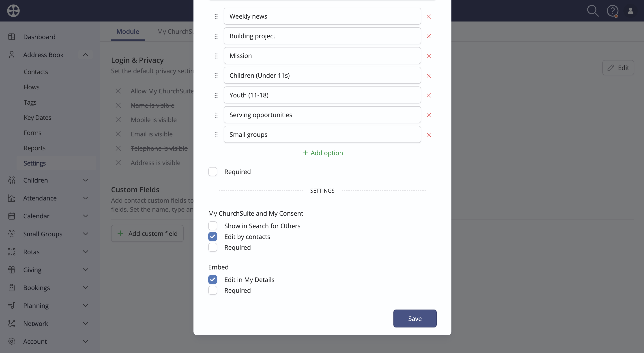Switch to the Module tab
This screenshot has width=644, height=353.
(x=128, y=32)
